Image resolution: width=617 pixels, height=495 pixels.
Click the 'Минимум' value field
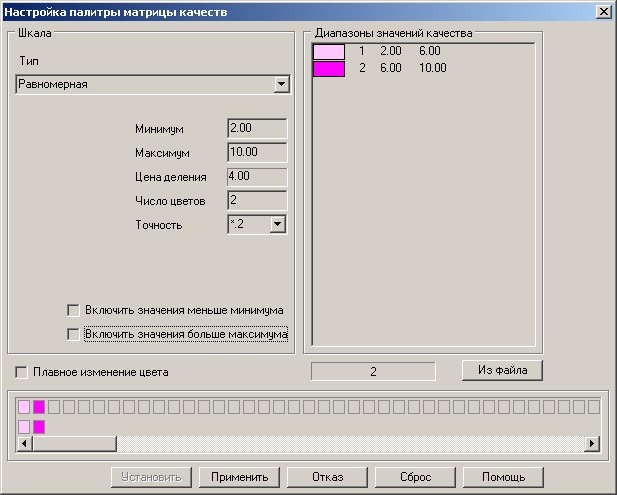pos(257,129)
